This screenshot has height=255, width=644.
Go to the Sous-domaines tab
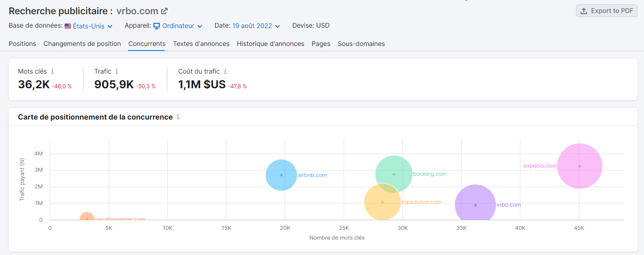[361, 44]
